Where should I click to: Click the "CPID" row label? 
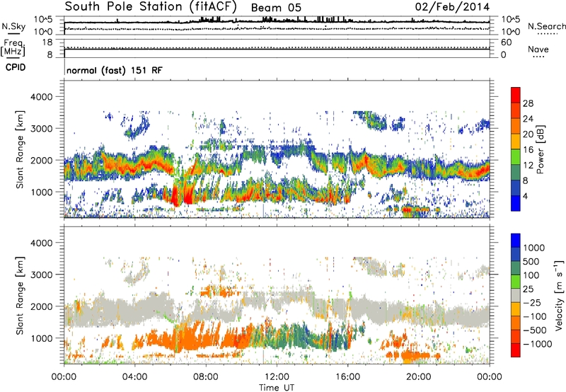coord(16,67)
